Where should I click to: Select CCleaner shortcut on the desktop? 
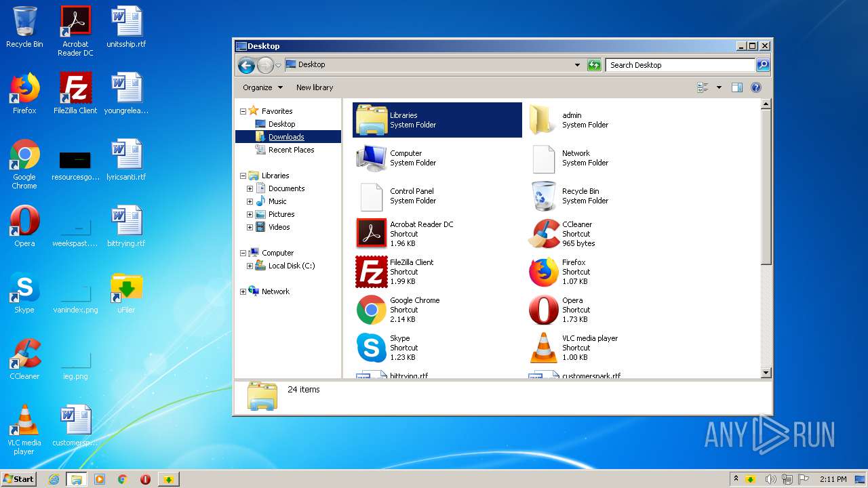pyautogui.click(x=24, y=360)
